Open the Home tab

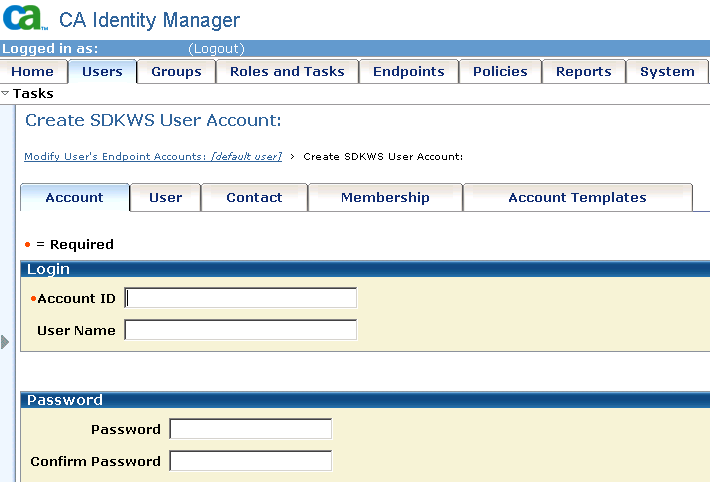tap(33, 72)
